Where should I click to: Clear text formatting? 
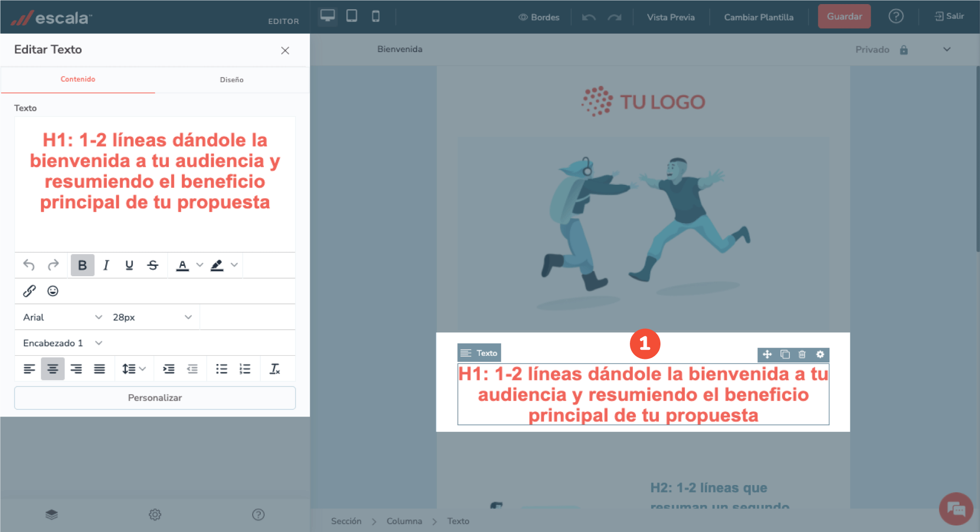click(275, 369)
